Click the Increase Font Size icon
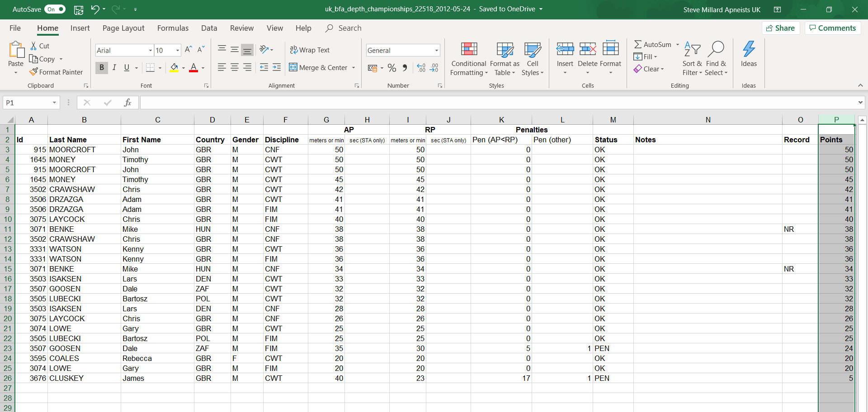868x412 pixels. click(x=189, y=50)
